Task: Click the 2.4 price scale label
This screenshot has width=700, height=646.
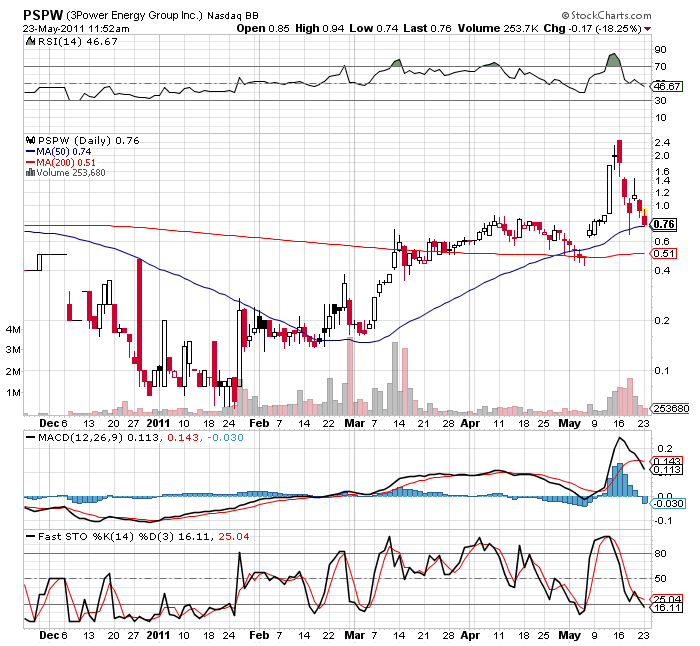Action: click(662, 143)
